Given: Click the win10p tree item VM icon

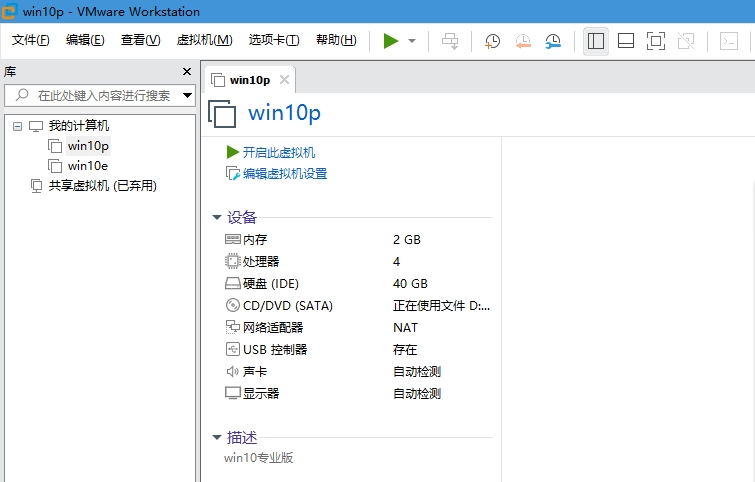Looking at the screenshot, I should pyautogui.click(x=55, y=146).
